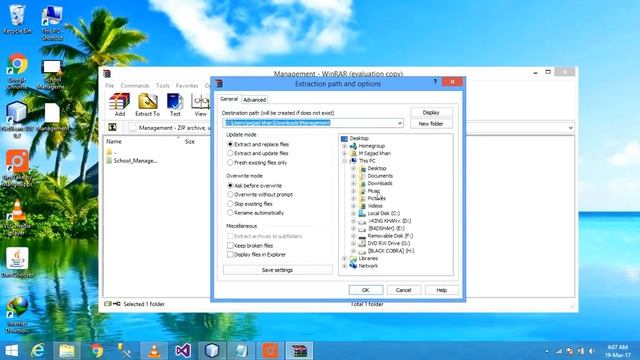Image resolution: width=640 pixels, height=360 pixels.
Task: Select the School_Manage... folder in file list
Action: tap(131, 161)
